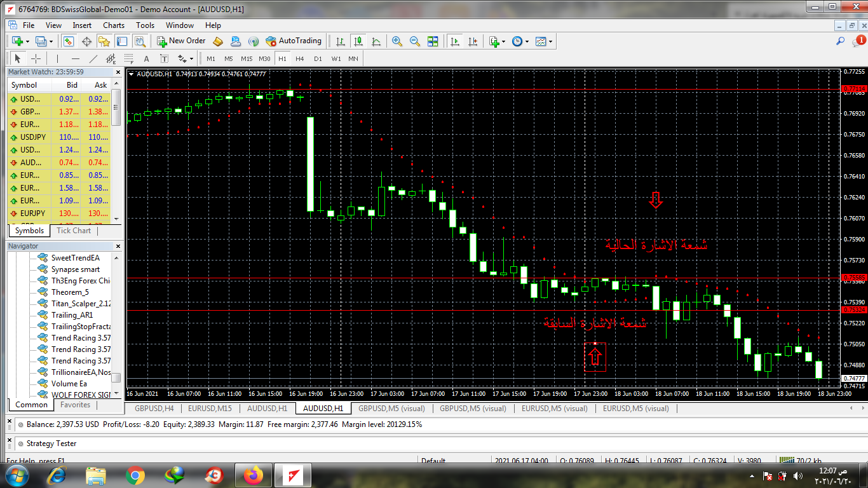Zoom out of the chart

click(x=415, y=41)
